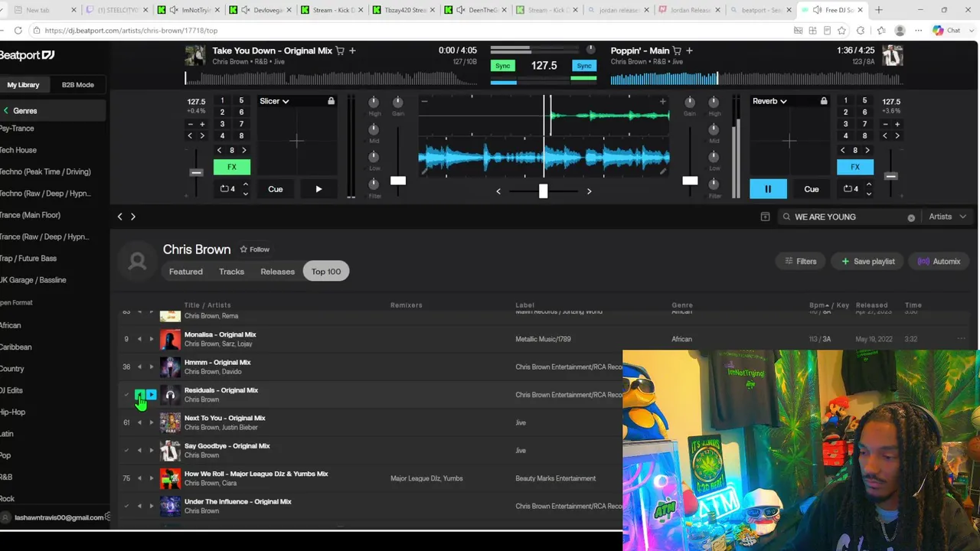Increase left deck loop size with up chevron

pyautogui.click(x=245, y=184)
